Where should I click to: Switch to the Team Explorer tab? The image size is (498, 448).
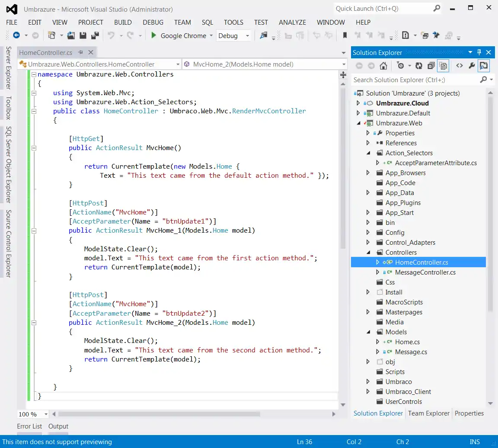(x=429, y=413)
